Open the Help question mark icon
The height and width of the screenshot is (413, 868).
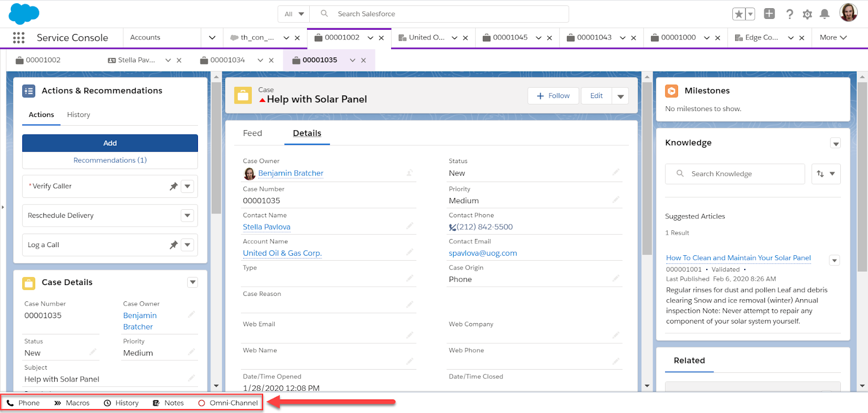click(789, 14)
